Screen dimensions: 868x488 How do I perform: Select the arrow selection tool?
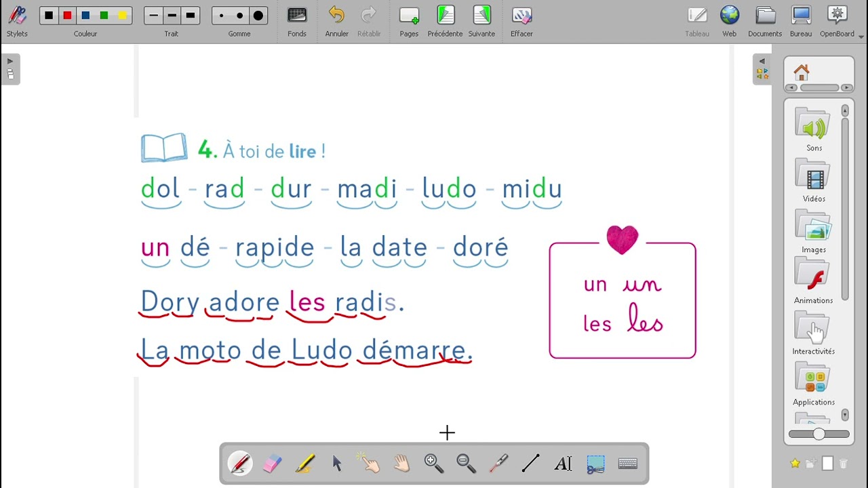click(x=337, y=464)
